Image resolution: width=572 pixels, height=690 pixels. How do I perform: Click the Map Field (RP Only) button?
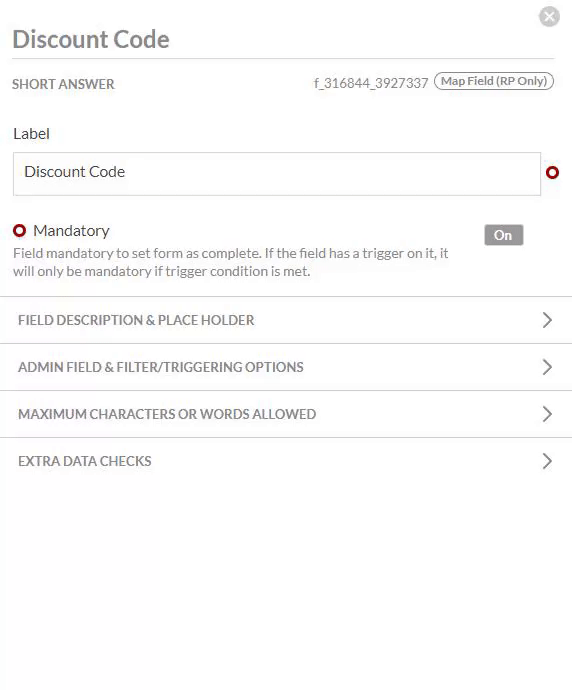(494, 81)
